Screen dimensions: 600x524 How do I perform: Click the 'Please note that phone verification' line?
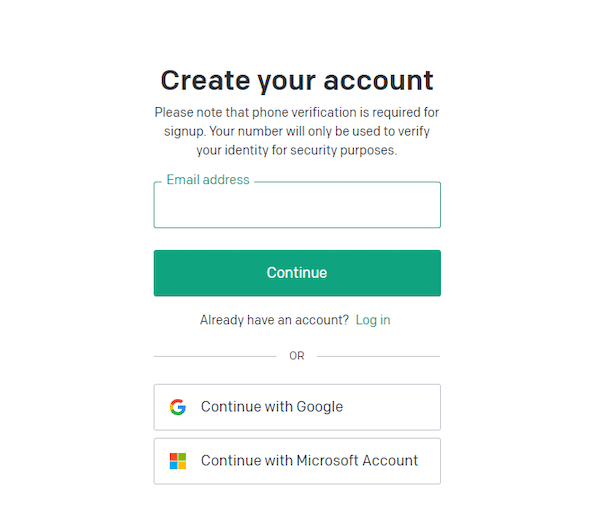pyautogui.click(x=297, y=113)
